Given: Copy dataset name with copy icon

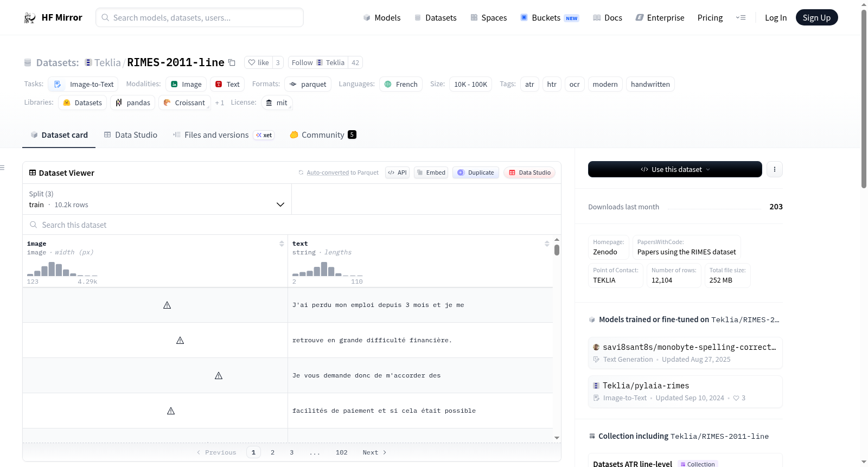Looking at the screenshot, I should pos(232,62).
